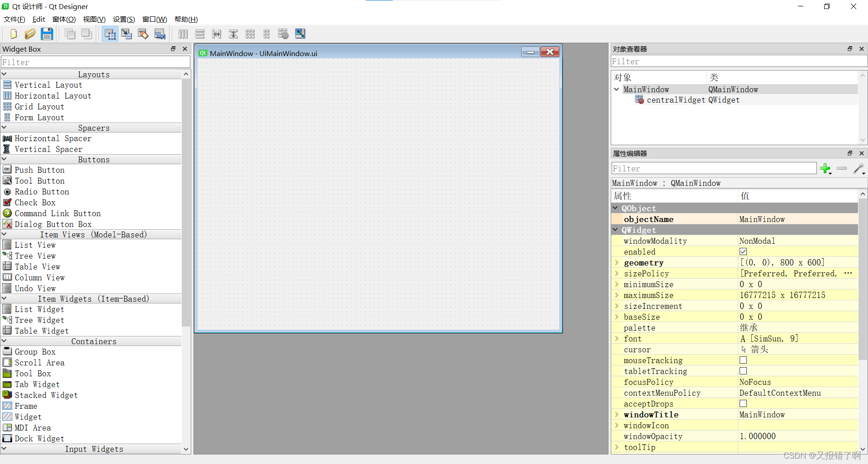Click the Lay Out in a Form Layout icon
The image size is (868, 464).
click(x=267, y=34)
